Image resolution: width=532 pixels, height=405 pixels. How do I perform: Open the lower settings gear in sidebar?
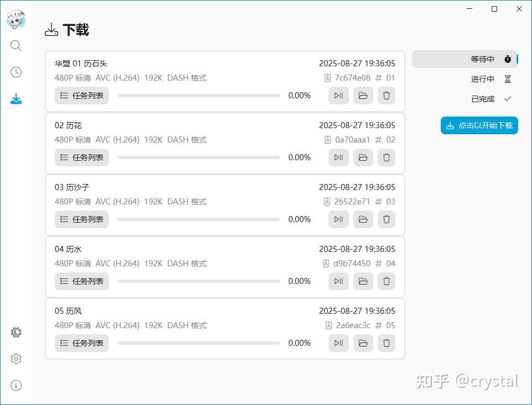click(x=16, y=359)
